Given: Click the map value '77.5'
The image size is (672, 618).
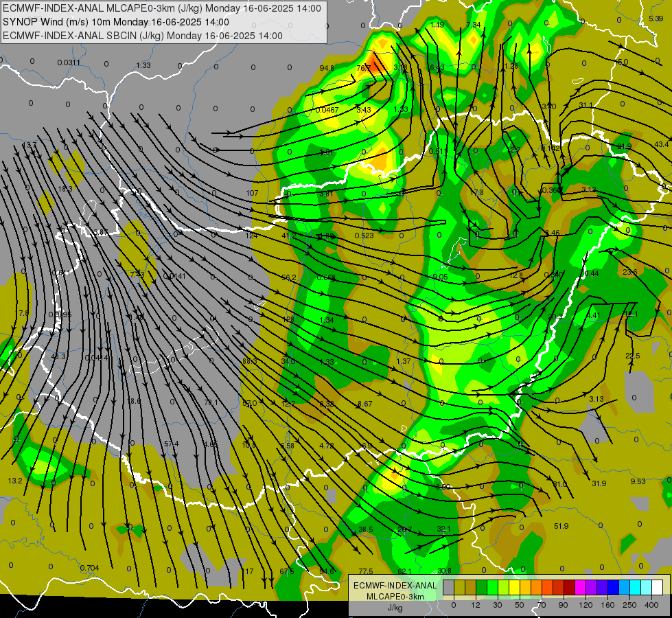Looking at the screenshot, I should (366, 571).
